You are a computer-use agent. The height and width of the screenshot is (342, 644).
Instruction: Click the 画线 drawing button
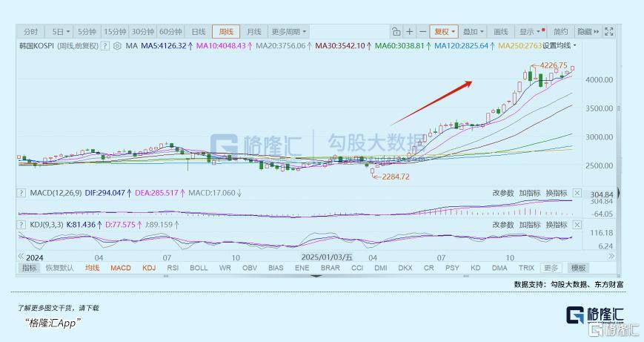click(501, 32)
